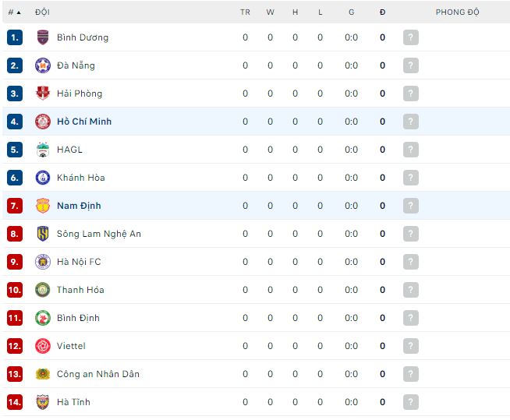The image size is (510, 420).
Task: Click the Sông Lam Nghệ An crest
Action: click(x=43, y=234)
